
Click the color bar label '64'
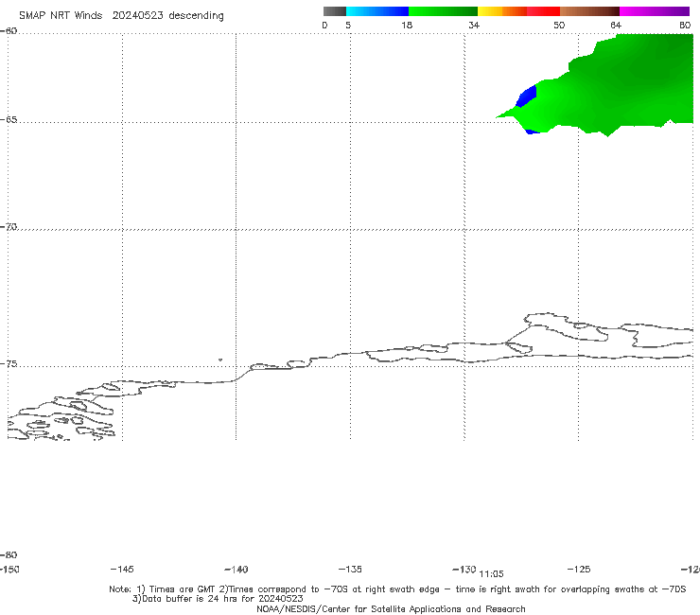616,25
